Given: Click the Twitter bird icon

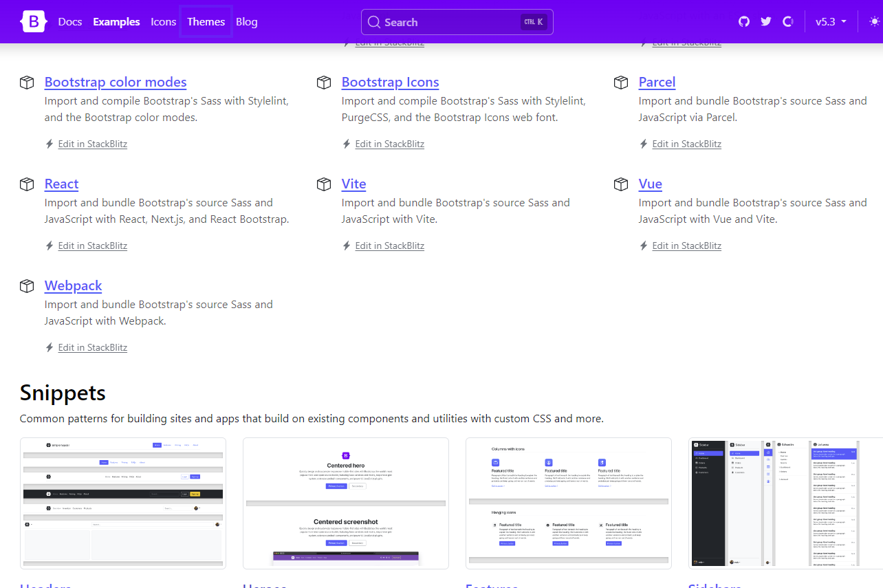Looking at the screenshot, I should click(x=765, y=21).
